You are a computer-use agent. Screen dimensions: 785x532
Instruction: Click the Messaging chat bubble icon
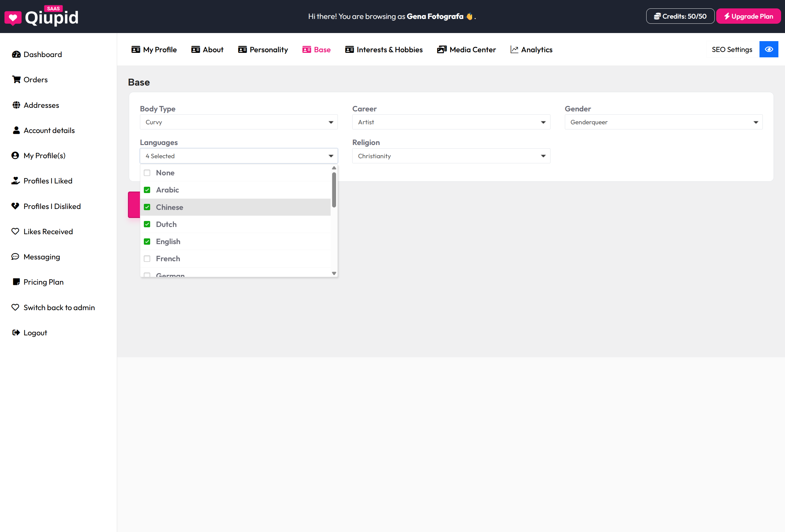point(15,257)
